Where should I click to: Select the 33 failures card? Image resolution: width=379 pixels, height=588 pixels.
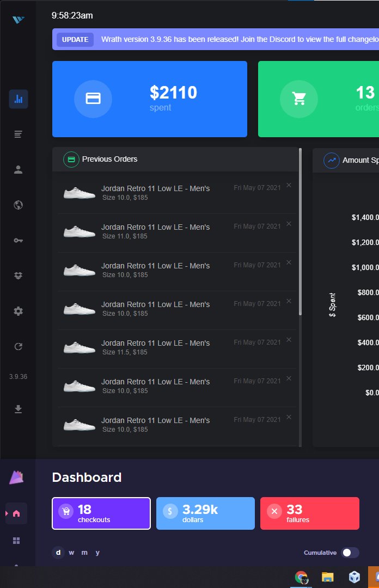coord(310,513)
